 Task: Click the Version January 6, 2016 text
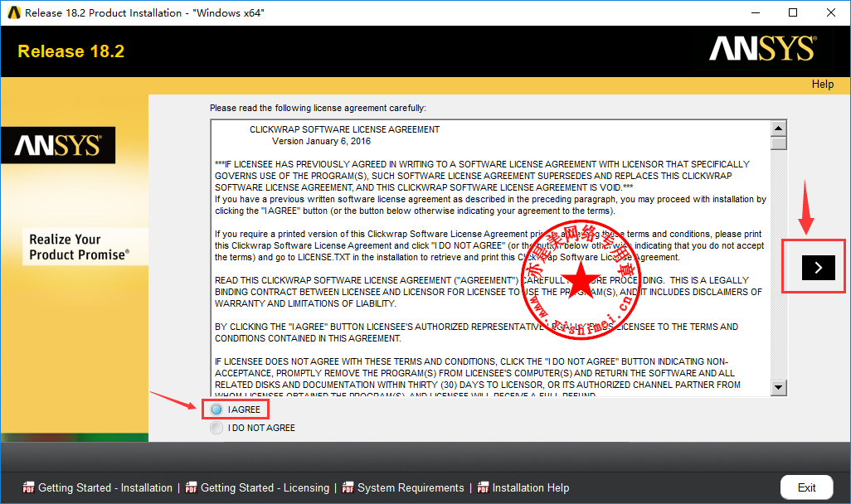click(321, 141)
